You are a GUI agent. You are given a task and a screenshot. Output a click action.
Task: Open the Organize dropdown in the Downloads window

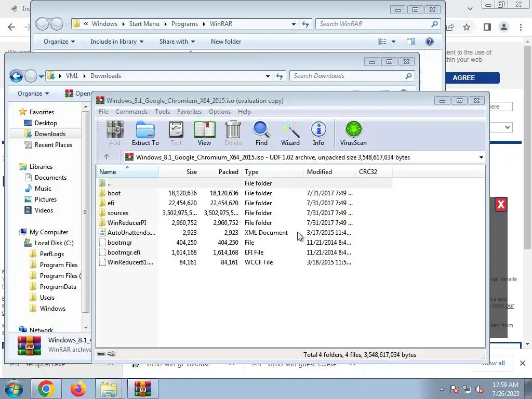point(33,94)
